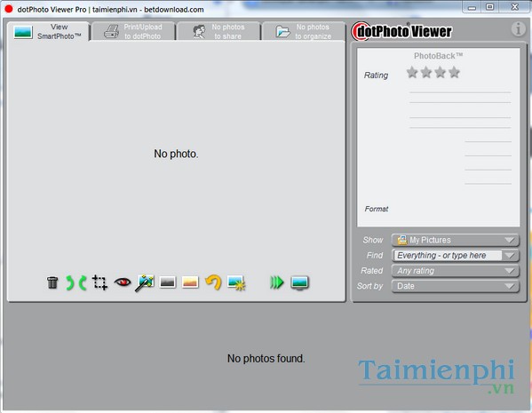Start slideshow with green play arrows
Screen dimensions: 532x413
tap(276, 282)
